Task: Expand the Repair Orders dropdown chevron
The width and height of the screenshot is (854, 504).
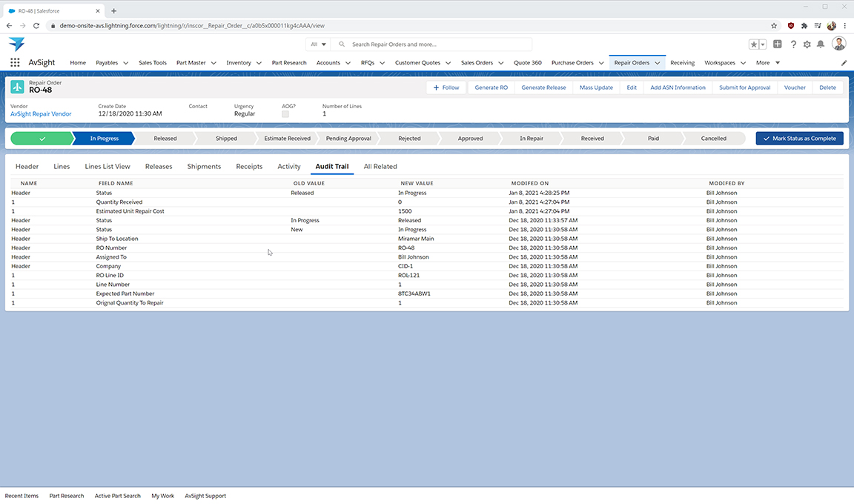Action: tap(658, 63)
